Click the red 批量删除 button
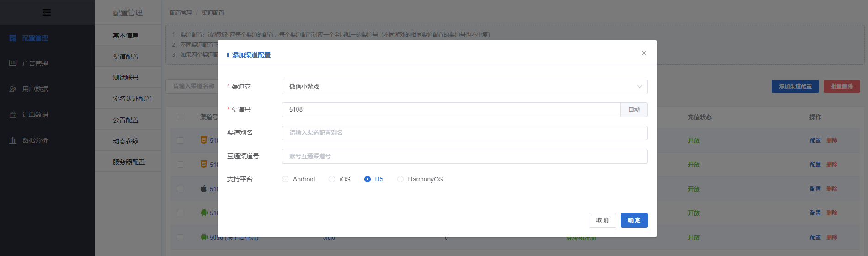This screenshot has height=256, width=868. [842, 86]
